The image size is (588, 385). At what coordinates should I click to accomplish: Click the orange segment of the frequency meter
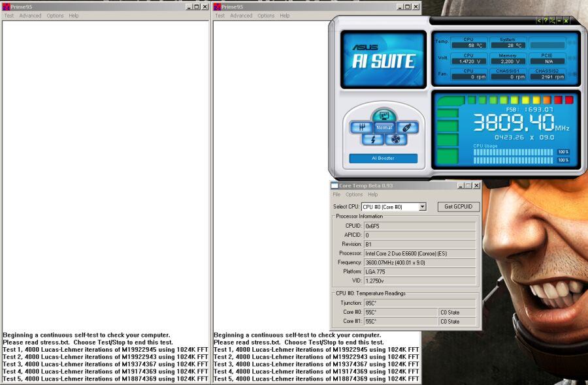tap(547, 100)
